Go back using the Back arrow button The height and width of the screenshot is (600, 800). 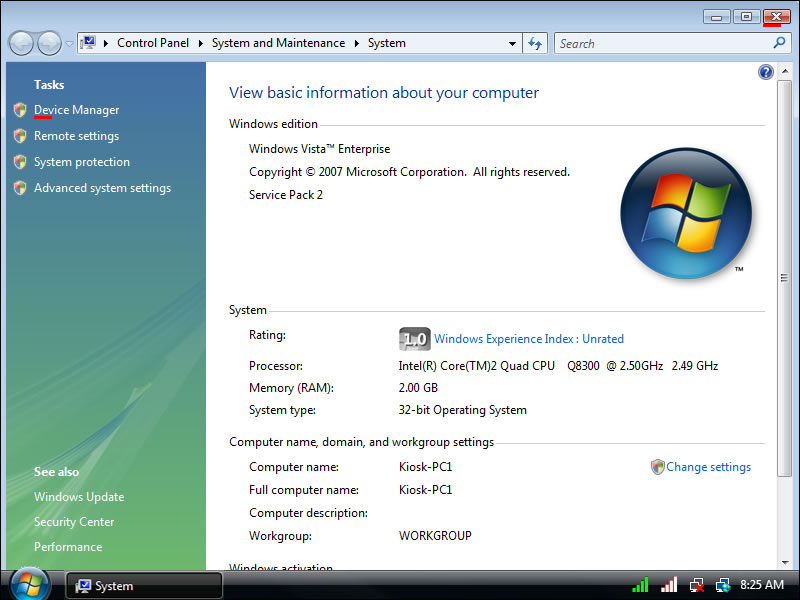click(21, 43)
